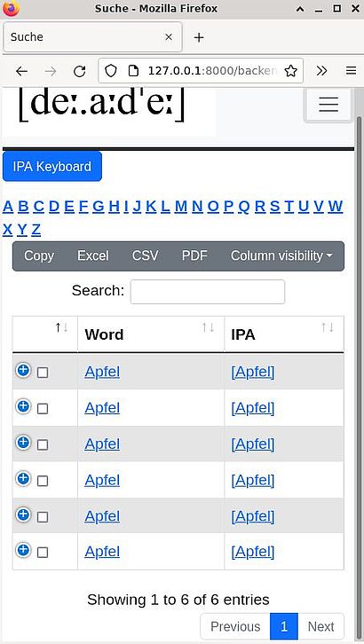Check the third row checkbox
The height and width of the screenshot is (644, 364).
(x=43, y=444)
